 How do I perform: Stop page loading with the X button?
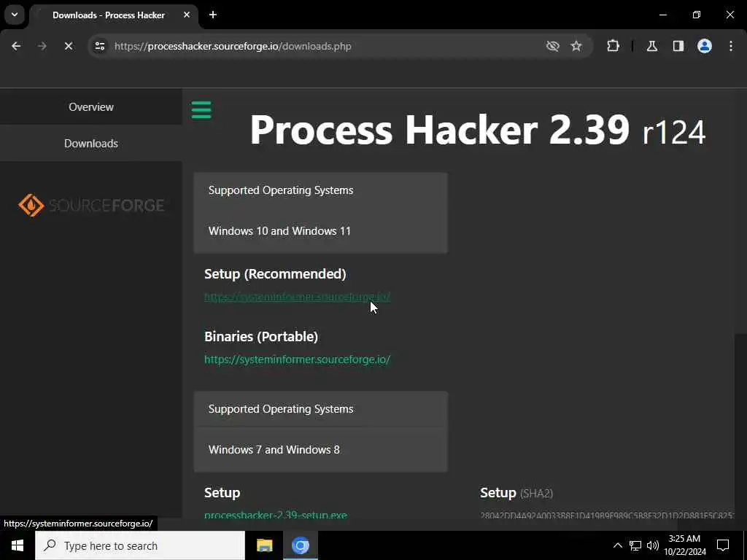69,46
